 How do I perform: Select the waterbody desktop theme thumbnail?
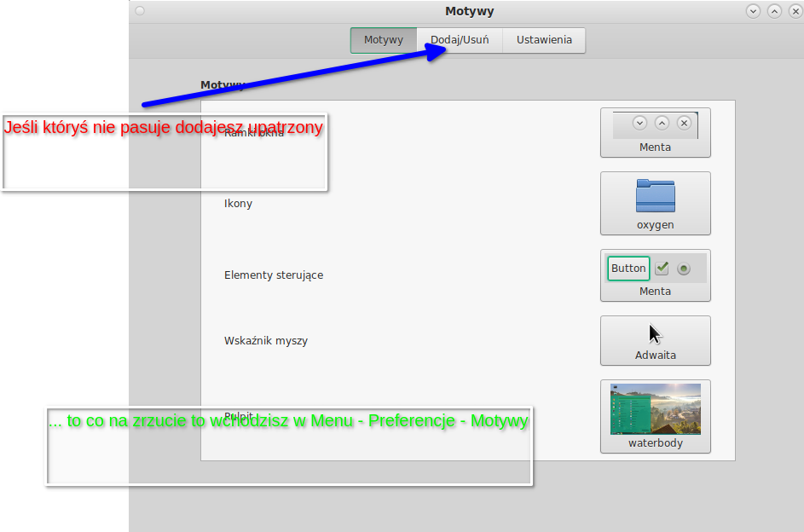pyautogui.click(x=656, y=416)
